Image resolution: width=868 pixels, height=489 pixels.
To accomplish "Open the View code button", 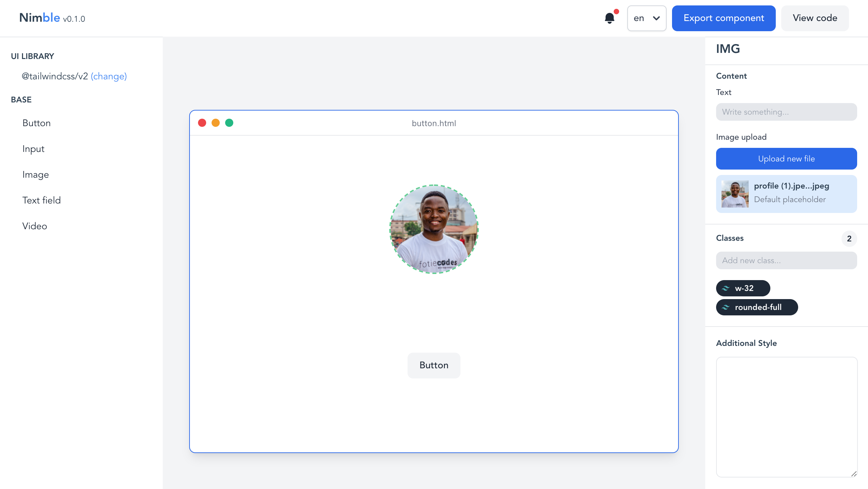I will [x=815, y=18].
